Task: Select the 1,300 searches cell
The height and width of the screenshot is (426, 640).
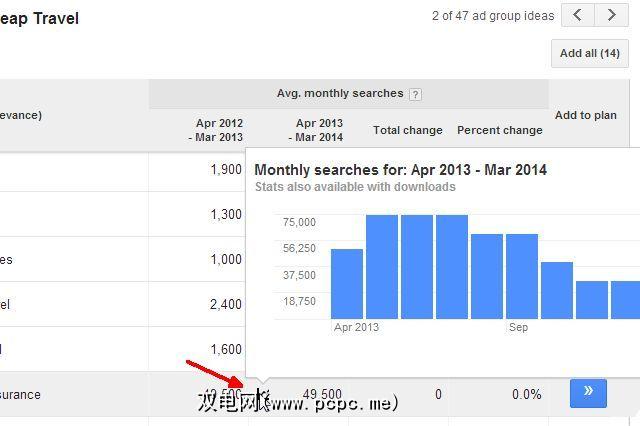Action: pos(226,214)
